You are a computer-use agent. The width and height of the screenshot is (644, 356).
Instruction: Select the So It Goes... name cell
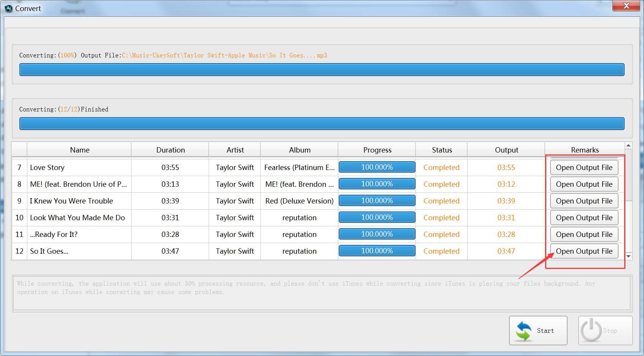(x=79, y=251)
